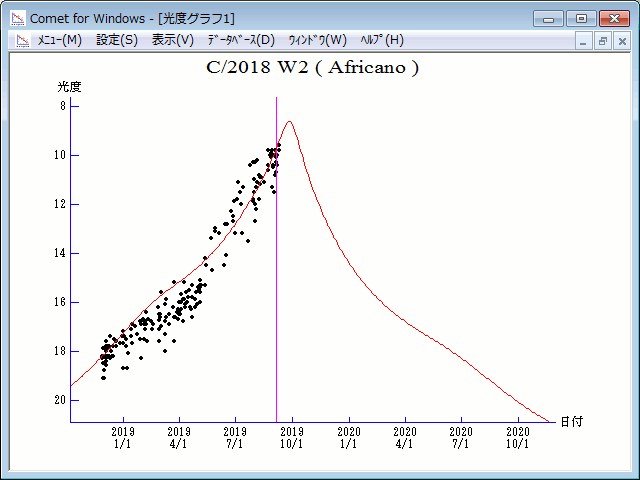Open the 表示(V) view menu

pos(173,40)
